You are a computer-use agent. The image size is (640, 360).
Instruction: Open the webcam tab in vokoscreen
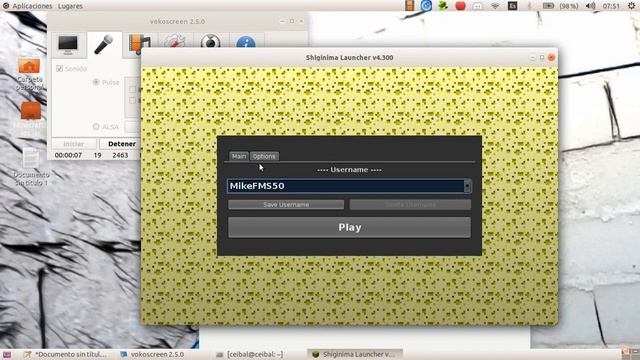point(211,41)
